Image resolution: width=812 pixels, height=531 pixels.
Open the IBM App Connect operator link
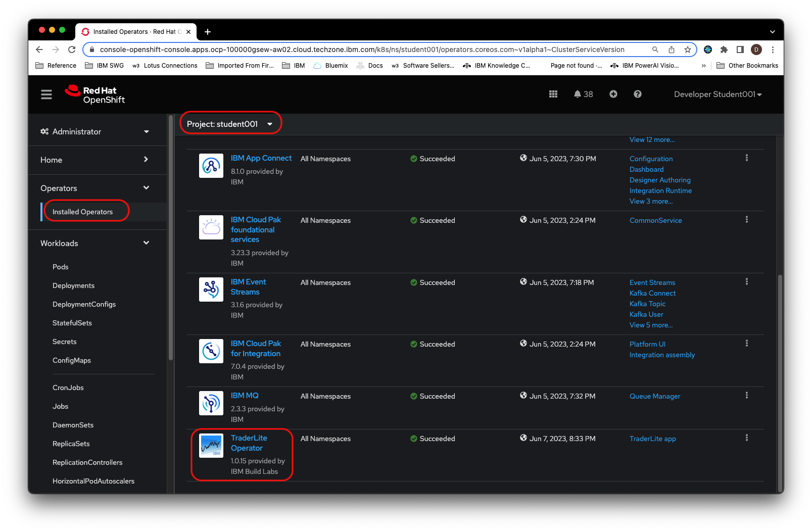261,158
